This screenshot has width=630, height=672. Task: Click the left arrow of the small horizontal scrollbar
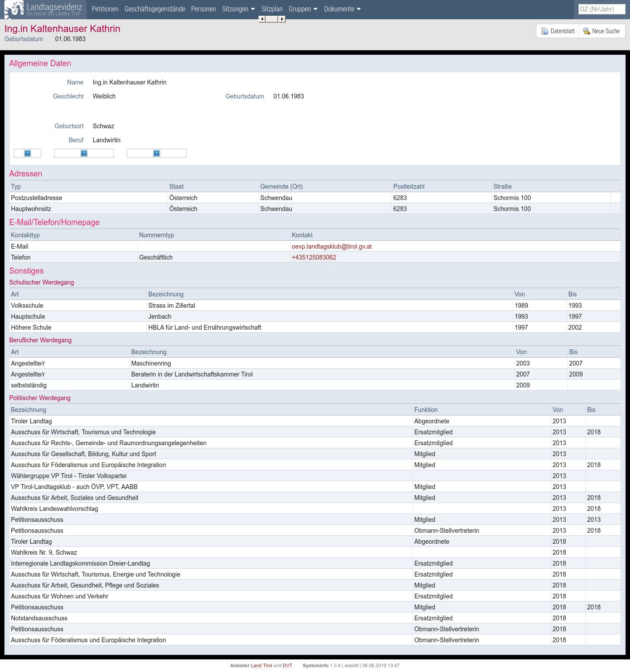[x=262, y=19]
